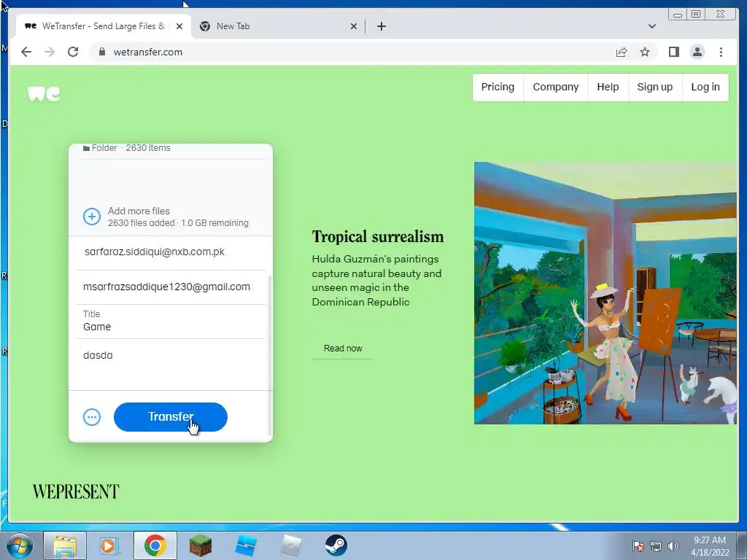
Task: Click the WeTransfer 'we' logo
Action: [x=44, y=94]
